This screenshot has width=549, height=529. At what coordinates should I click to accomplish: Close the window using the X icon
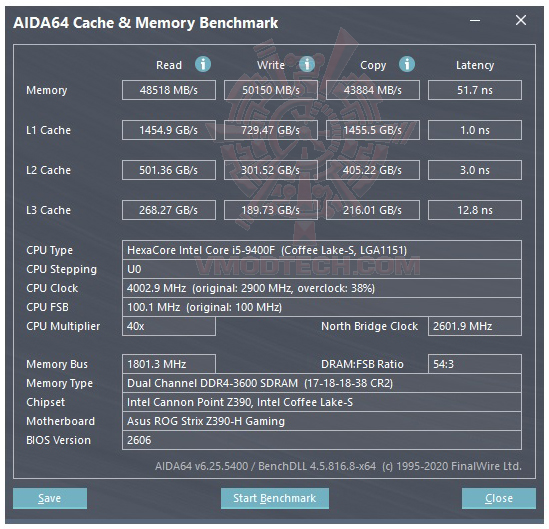[521, 20]
